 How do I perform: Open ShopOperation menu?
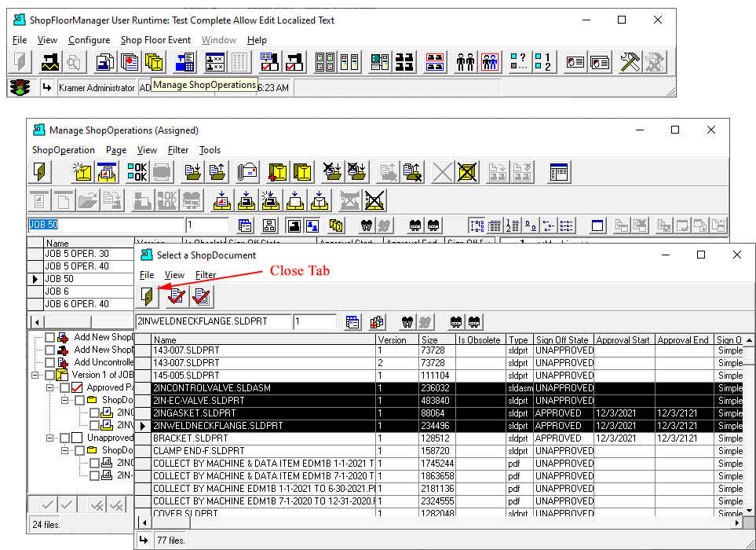[x=63, y=150]
